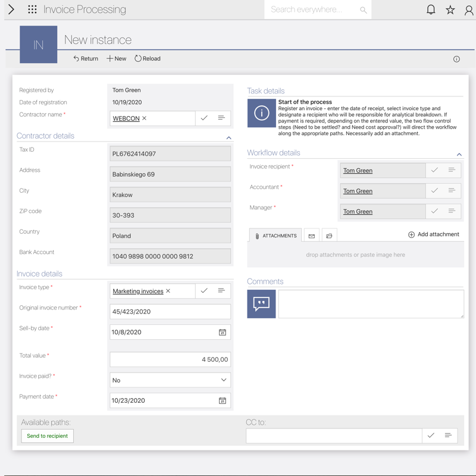Click the information icon in the toolbar

tap(456, 59)
